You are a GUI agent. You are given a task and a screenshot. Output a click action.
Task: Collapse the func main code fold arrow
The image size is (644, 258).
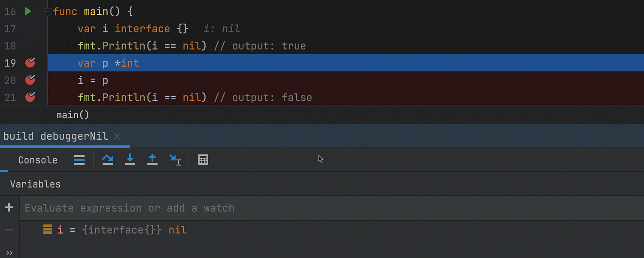pos(48,12)
